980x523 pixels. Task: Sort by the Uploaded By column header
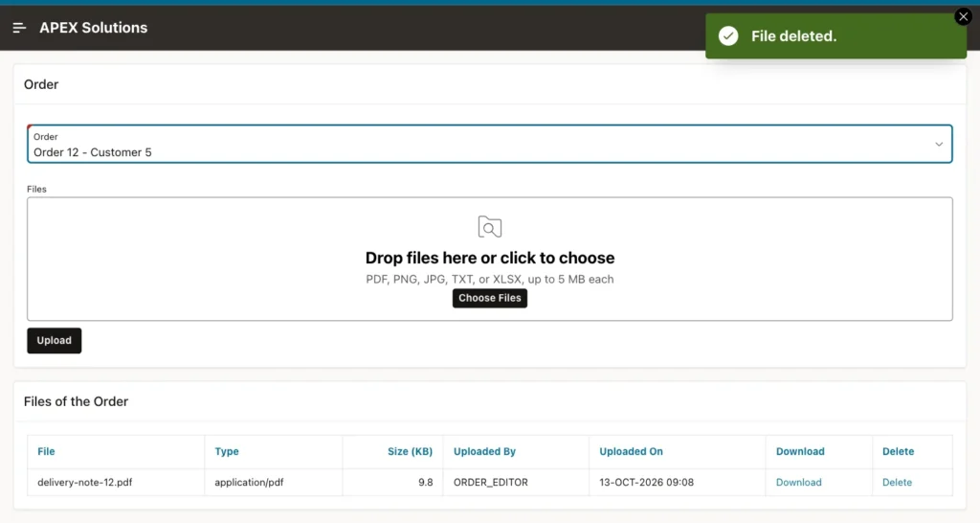click(x=484, y=452)
